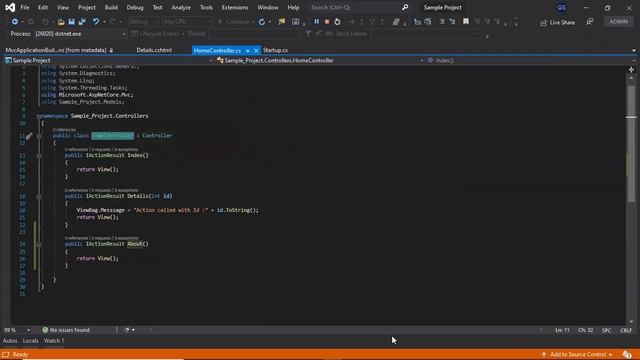This screenshot has height=360, width=640.
Task: Click the Undo icon
Action: [x=96, y=21]
